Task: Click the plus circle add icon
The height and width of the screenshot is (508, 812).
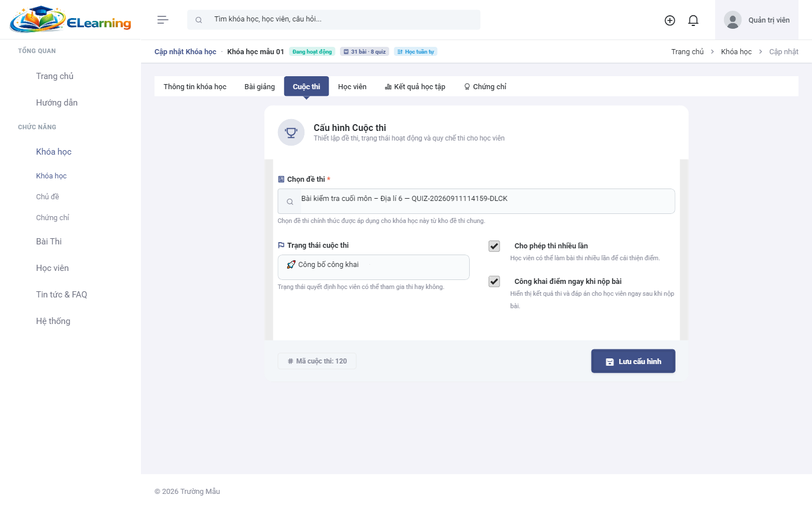Action: click(x=670, y=20)
